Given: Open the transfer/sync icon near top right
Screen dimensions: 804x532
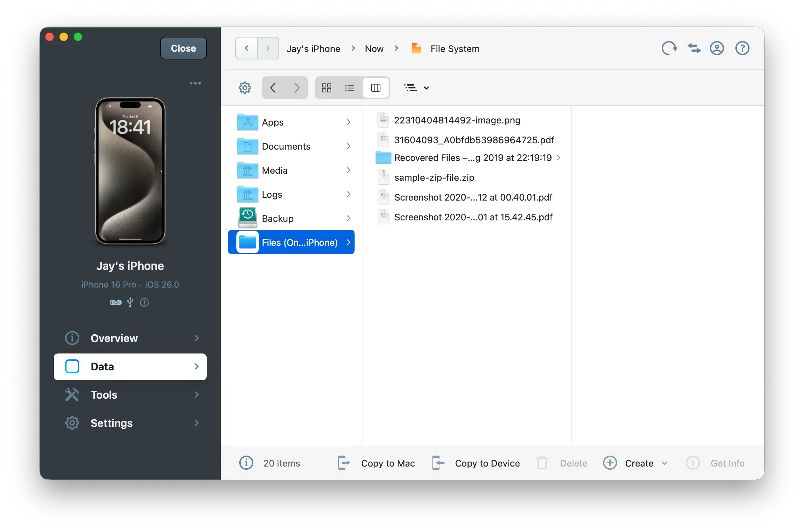Looking at the screenshot, I should (693, 48).
